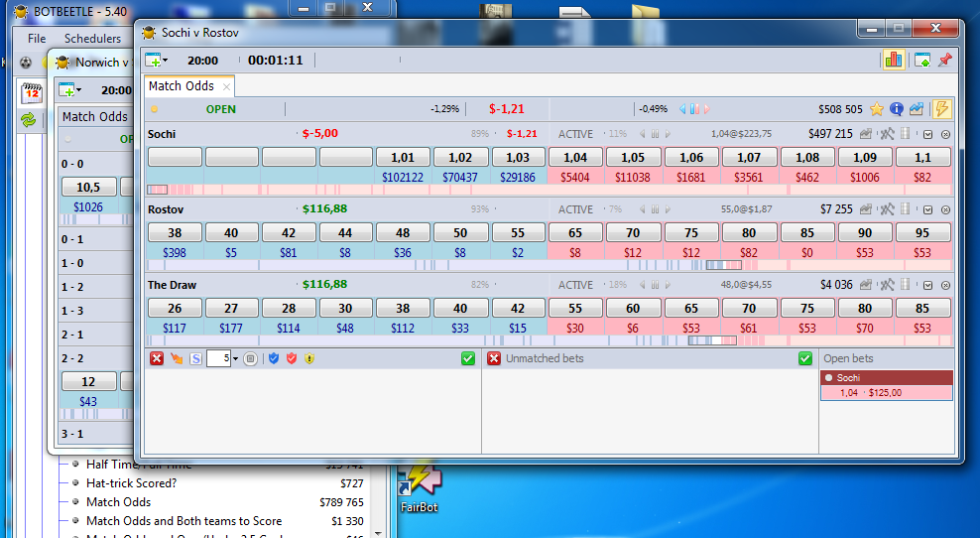Select Sochi open bet 1,04 $125,00
The width and height of the screenshot is (980, 538).
tap(886, 393)
